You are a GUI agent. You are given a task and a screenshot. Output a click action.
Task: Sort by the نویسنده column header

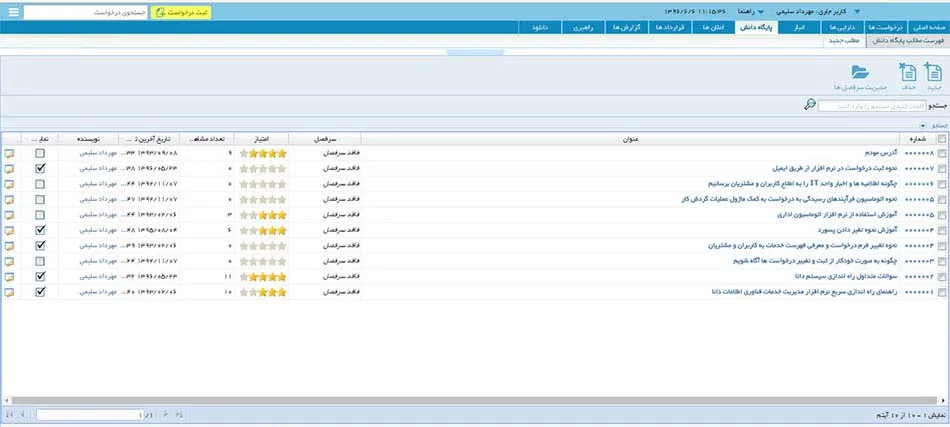tap(88, 139)
